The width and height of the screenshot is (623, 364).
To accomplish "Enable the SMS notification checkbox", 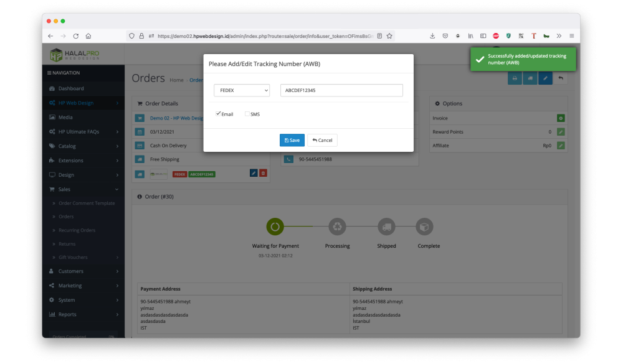I will (x=247, y=114).
